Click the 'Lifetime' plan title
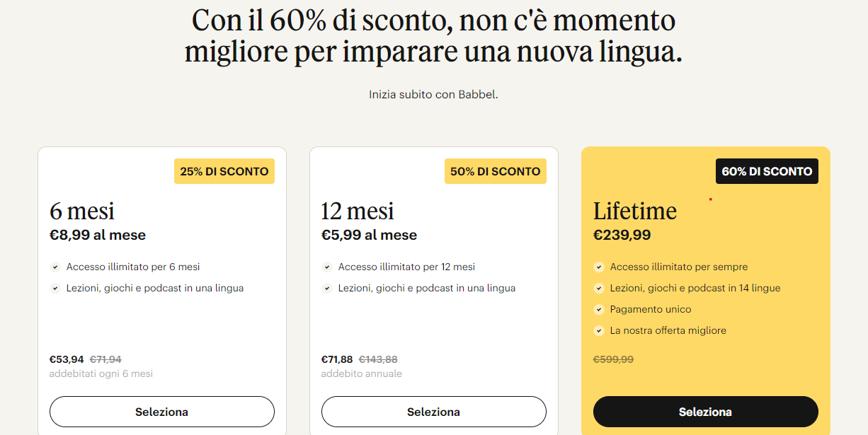 tap(635, 211)
